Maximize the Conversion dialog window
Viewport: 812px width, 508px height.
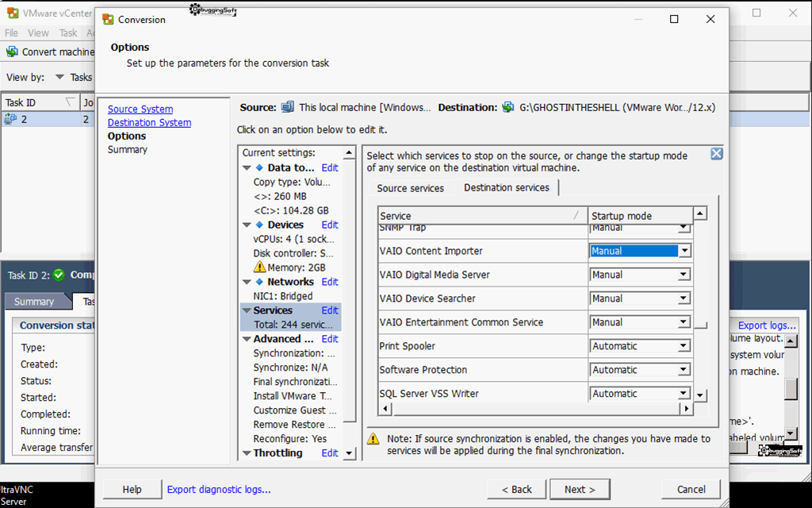click(x=674, y=19)
